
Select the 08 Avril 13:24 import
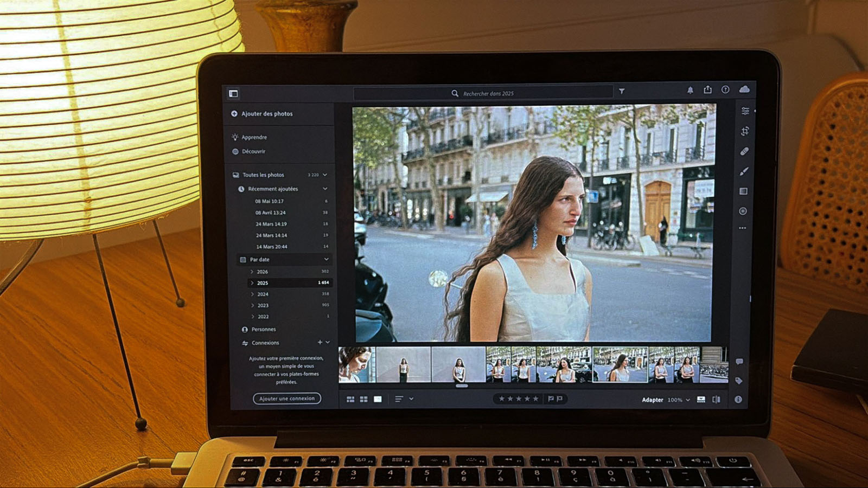pos(291,213)
